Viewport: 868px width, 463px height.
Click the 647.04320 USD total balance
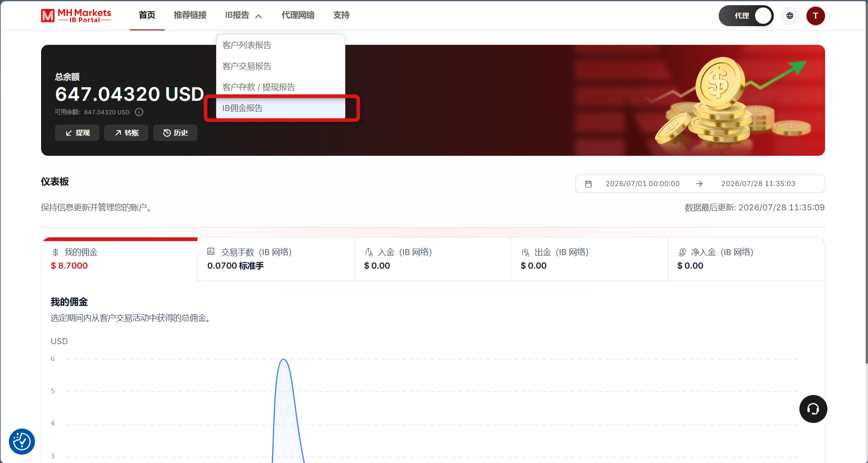coord(129,94)
